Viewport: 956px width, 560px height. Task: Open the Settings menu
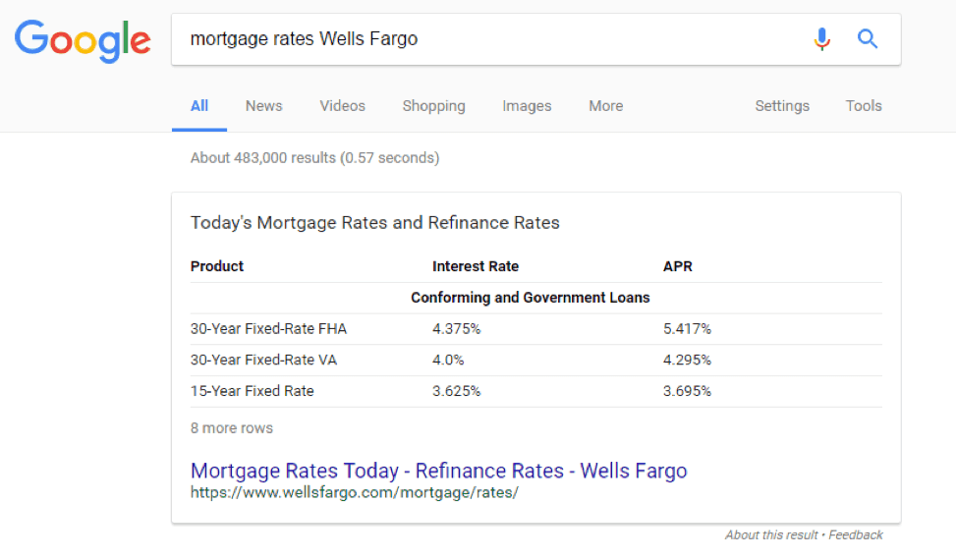(x=782, y=106)
